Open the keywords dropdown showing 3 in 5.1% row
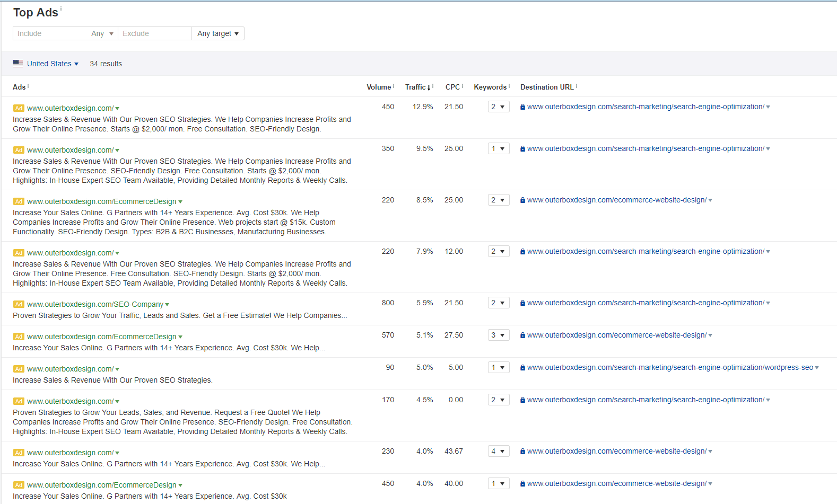837x504 pixels. click(x=499, y=335)
